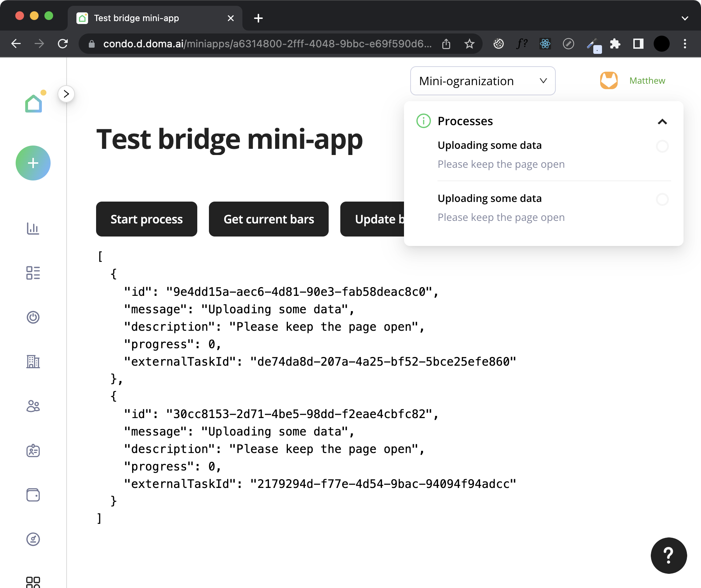701x588 pixels.
Task: Click the Get current bars button
Action: (268, 219)
